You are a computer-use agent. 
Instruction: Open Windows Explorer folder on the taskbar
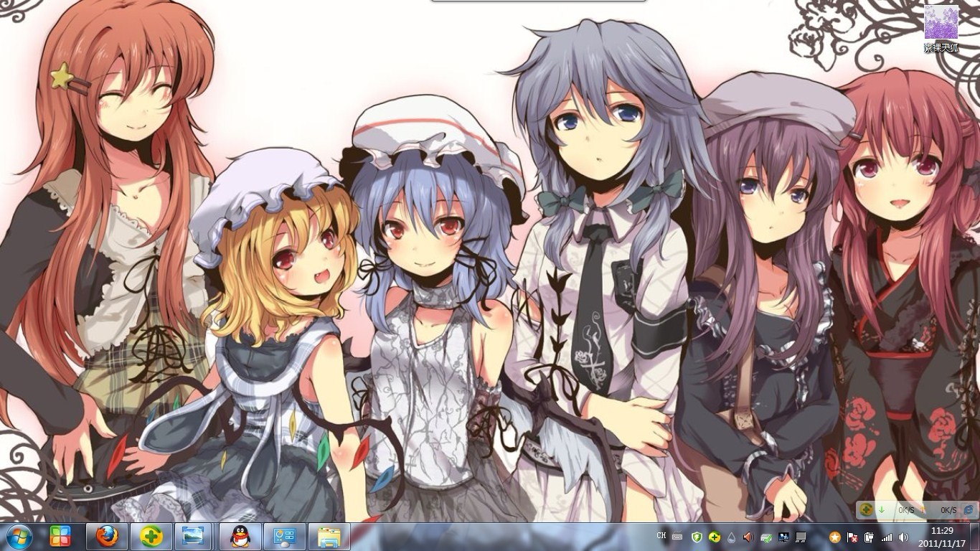(x=329, y=537)
